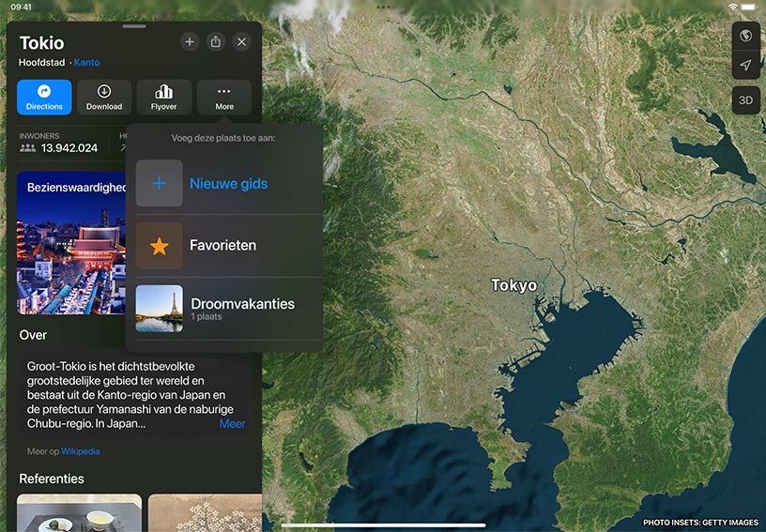Open the Kanto region link
766x532 pixels.
click(87, 63)
